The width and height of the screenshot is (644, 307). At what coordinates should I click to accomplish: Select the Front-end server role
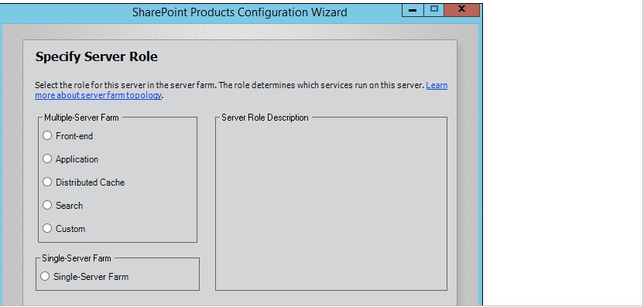point(47,135)
